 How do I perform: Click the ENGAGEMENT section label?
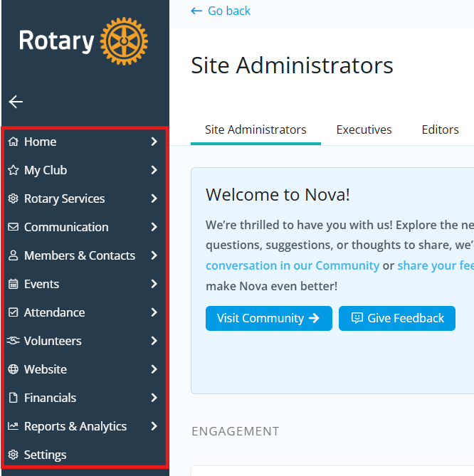(236, 431)
